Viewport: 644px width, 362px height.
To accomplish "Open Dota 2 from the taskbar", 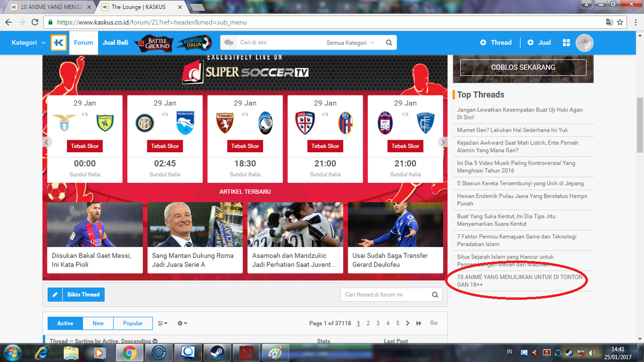I will 247,353.
